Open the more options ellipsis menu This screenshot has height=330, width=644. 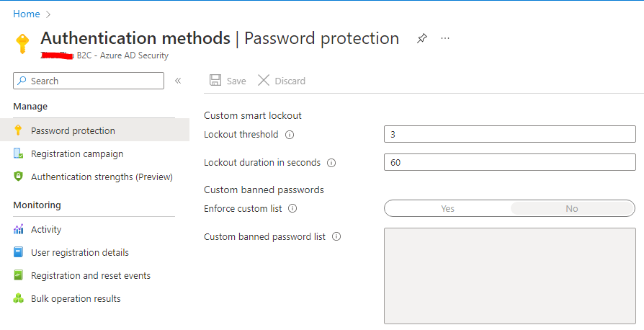pyautogui.click(x=445, y=39)
